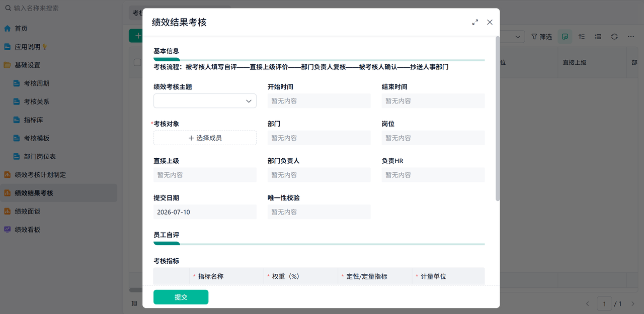Click the dialog vertical scrollbar
The height and width of the screenshot is (314, 644).
[498, 118]
